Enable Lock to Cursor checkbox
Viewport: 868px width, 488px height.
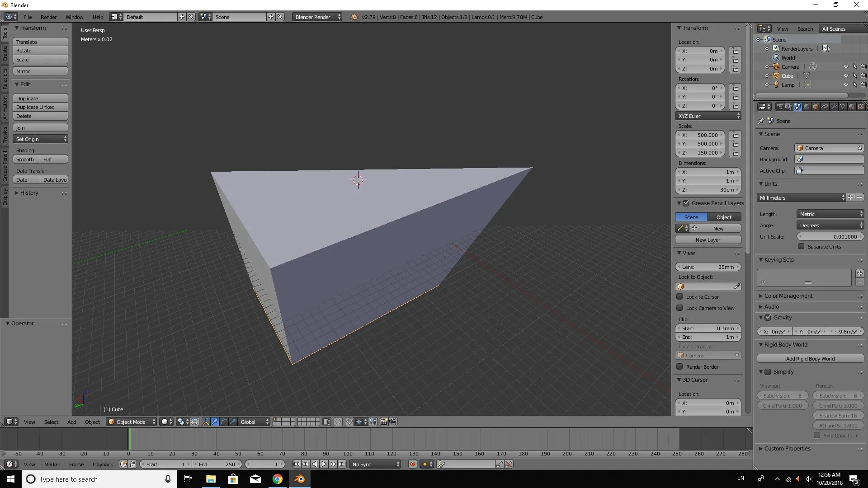(x=679, y=297)
